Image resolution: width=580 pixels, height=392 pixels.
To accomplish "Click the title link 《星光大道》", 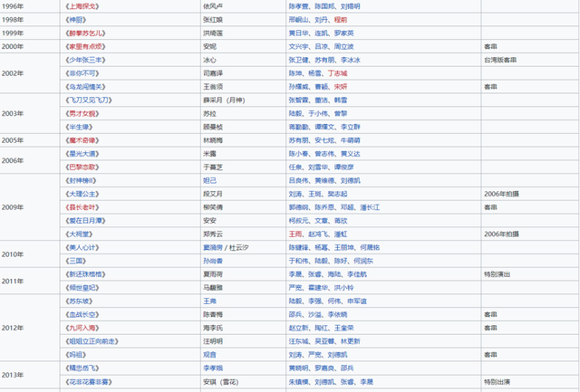I will coord(82,154).
